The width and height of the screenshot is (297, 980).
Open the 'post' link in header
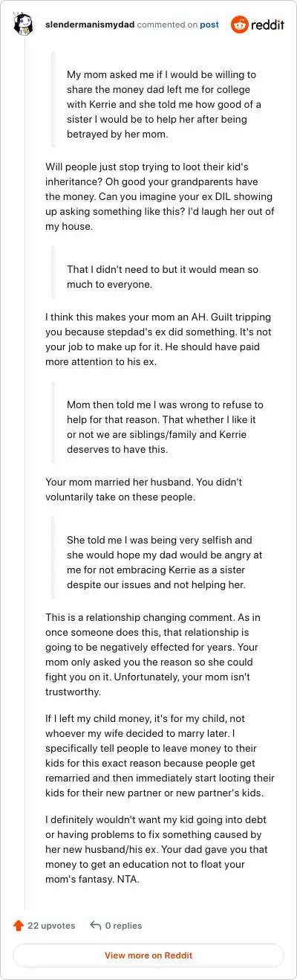[209, 25]
